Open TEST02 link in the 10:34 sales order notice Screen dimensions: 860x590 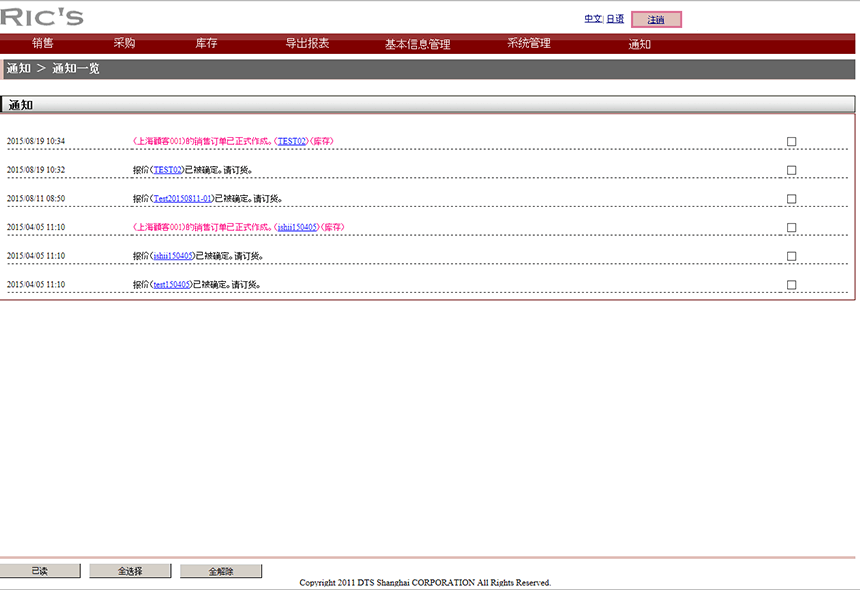click(x=292, y=142)
